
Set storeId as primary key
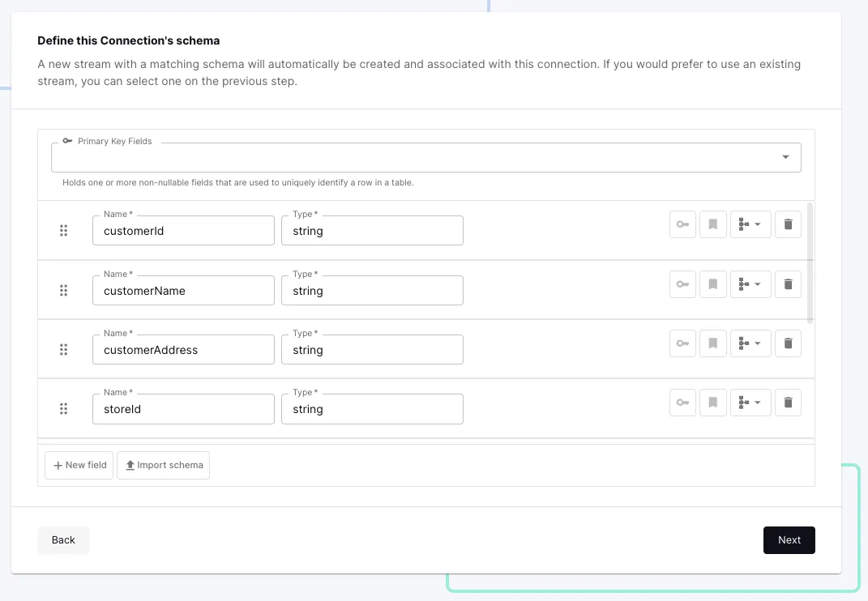(682, 403)
